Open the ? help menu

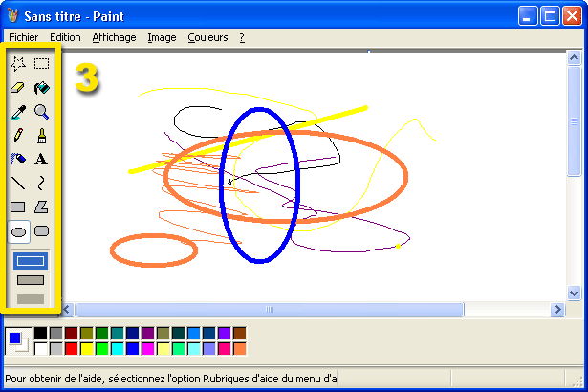click(242, 37)
